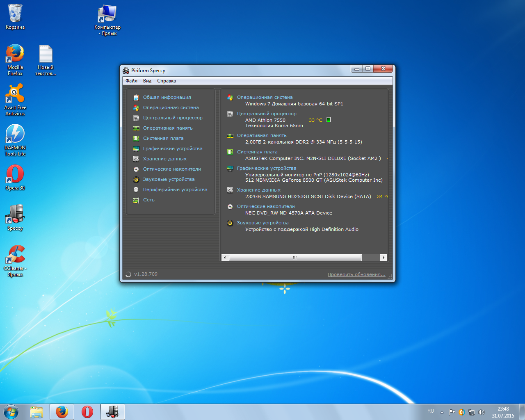
Task: Click the Opera taskbar button
Action: [x=87, y=412]
